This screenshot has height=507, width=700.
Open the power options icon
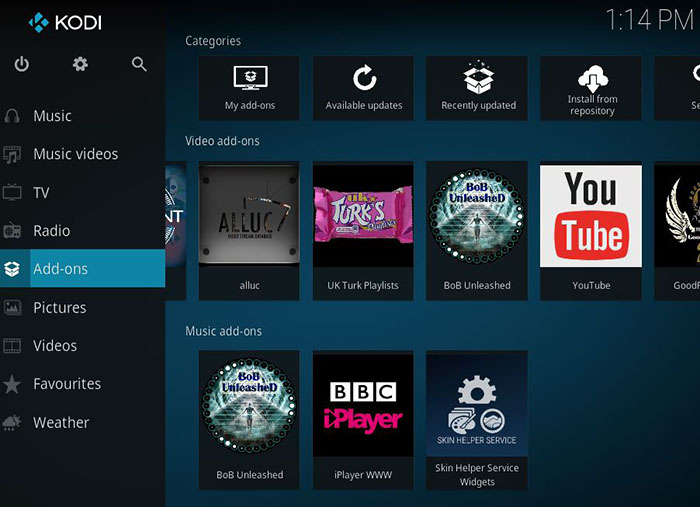21,64
